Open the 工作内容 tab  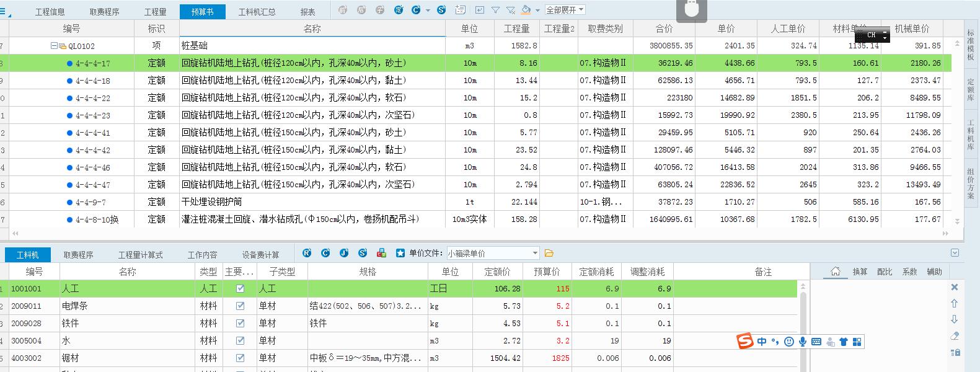[x=202, y=255]
